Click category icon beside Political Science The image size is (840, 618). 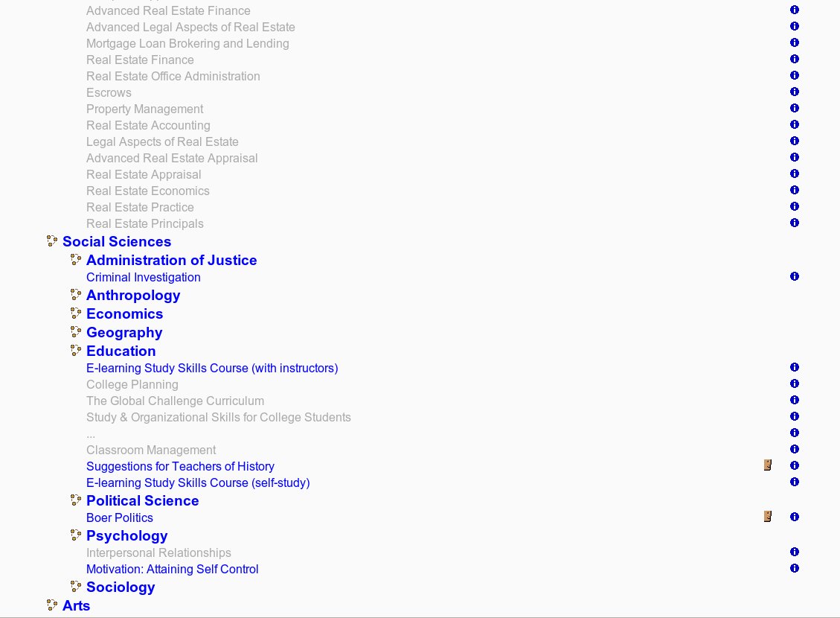76,500
